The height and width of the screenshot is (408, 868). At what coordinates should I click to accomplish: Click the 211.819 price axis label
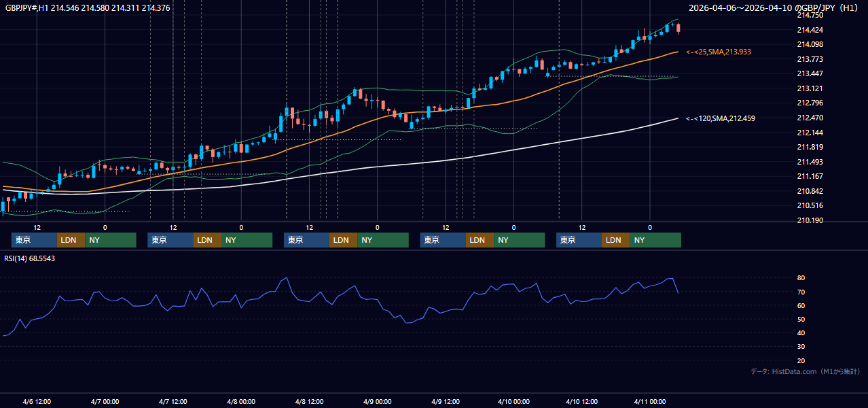tap(810, 148)
